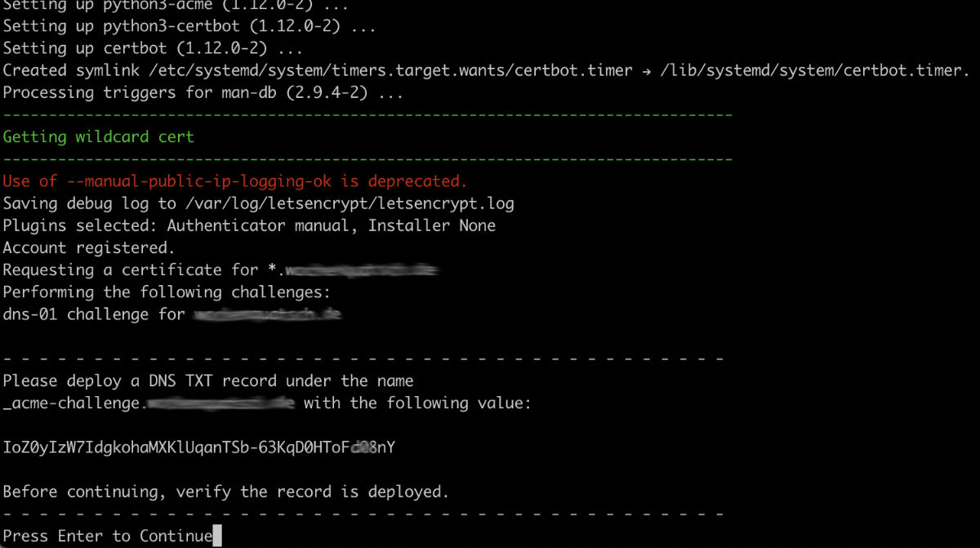
Task: Click the "Setting up python3-certbot" line
Action: 189,26
